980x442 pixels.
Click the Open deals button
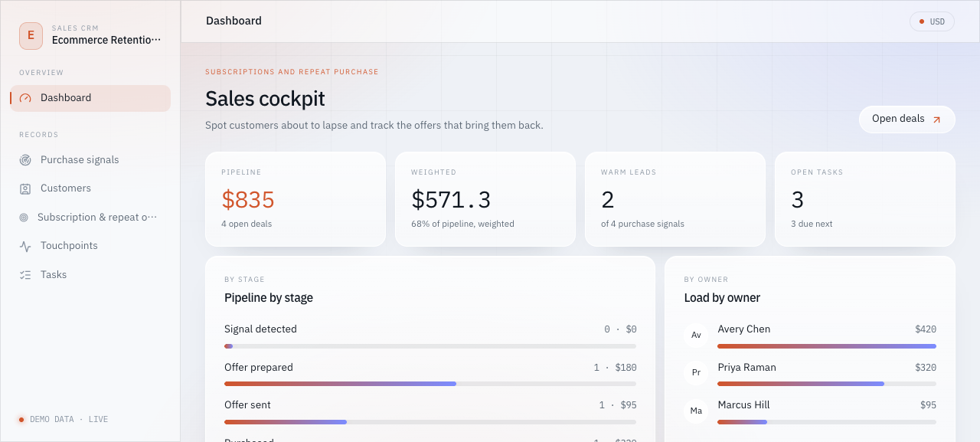click(907, 119)
